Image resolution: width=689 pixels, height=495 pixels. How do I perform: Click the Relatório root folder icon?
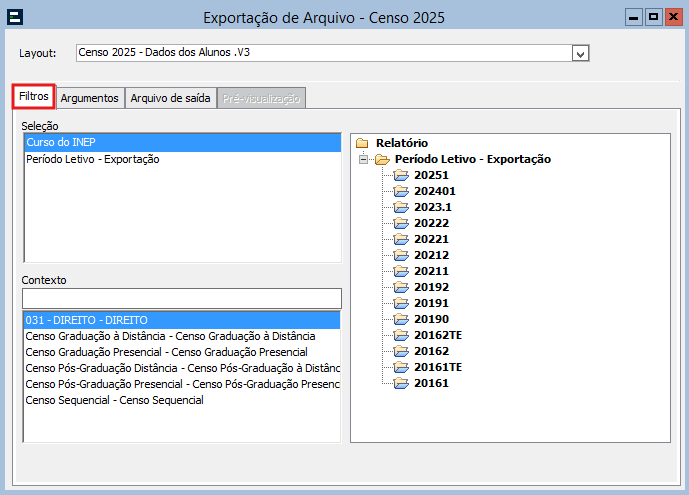[x=362, y=143]
